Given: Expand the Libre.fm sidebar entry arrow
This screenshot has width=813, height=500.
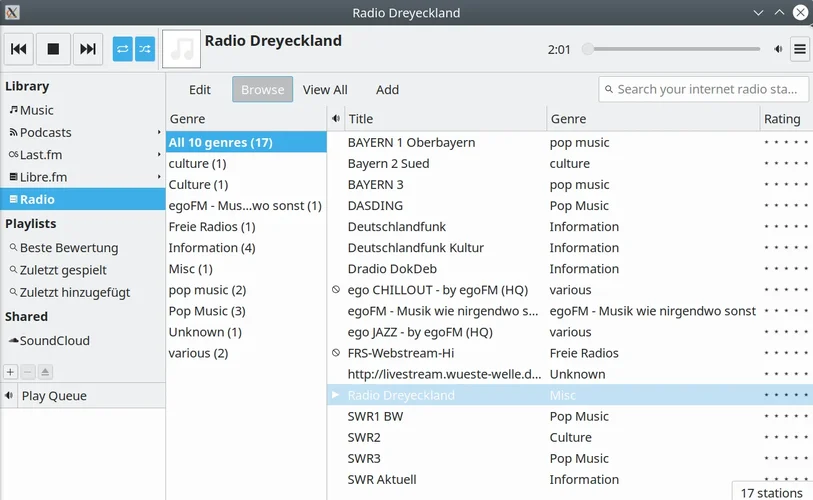Looking at the screenshot, I should (159, 178).
